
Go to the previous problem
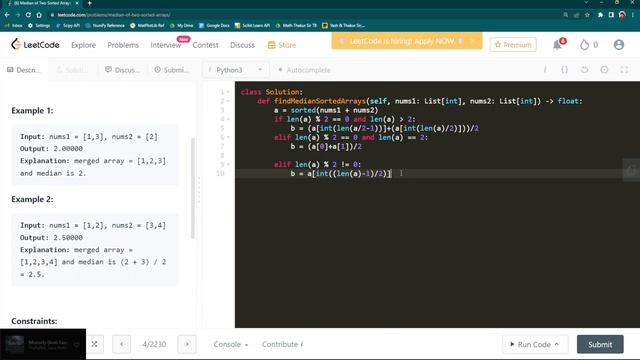coord(122,344)
